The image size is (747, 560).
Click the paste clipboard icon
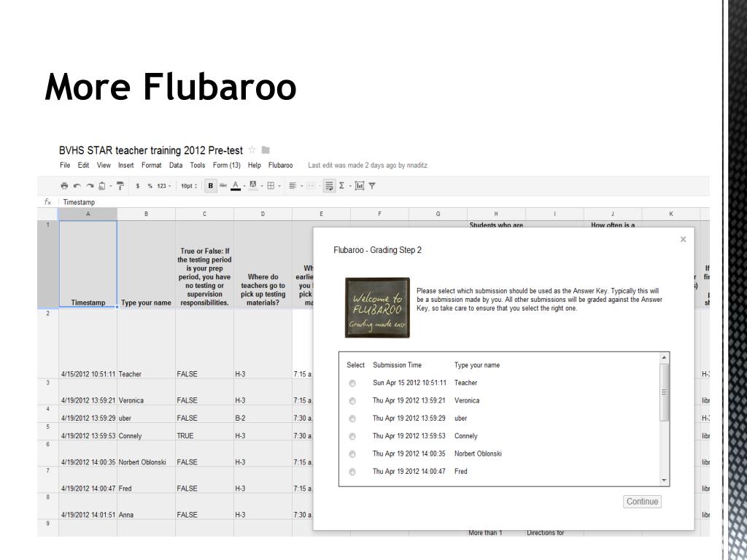pyautogui.click(x=102, y=186)
